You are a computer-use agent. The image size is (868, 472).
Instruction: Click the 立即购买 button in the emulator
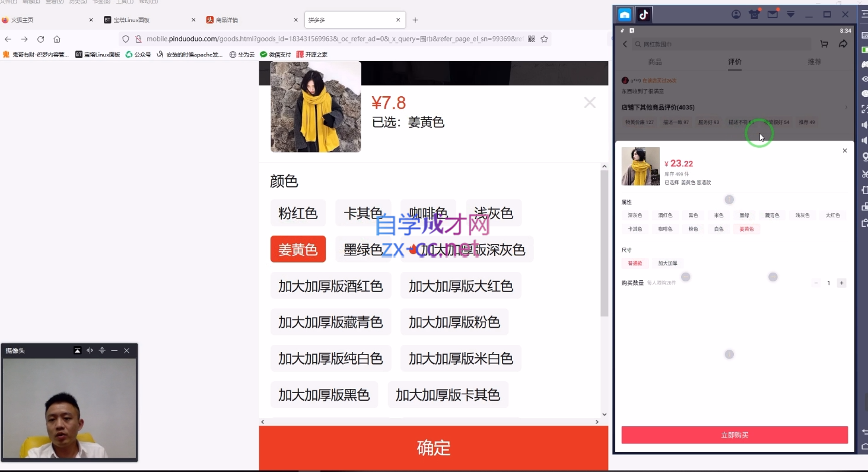pyautogui.click(x=735, y=435)
